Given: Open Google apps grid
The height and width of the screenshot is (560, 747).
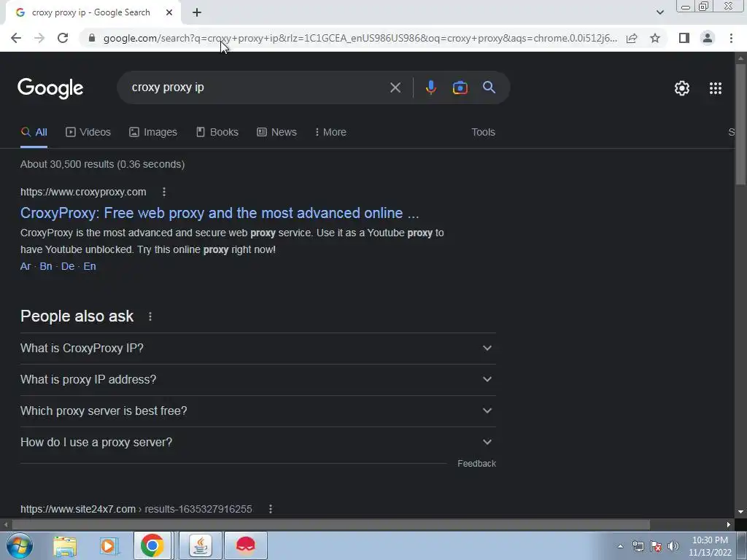Looking at the screenshot, I should tap(715, 88).
